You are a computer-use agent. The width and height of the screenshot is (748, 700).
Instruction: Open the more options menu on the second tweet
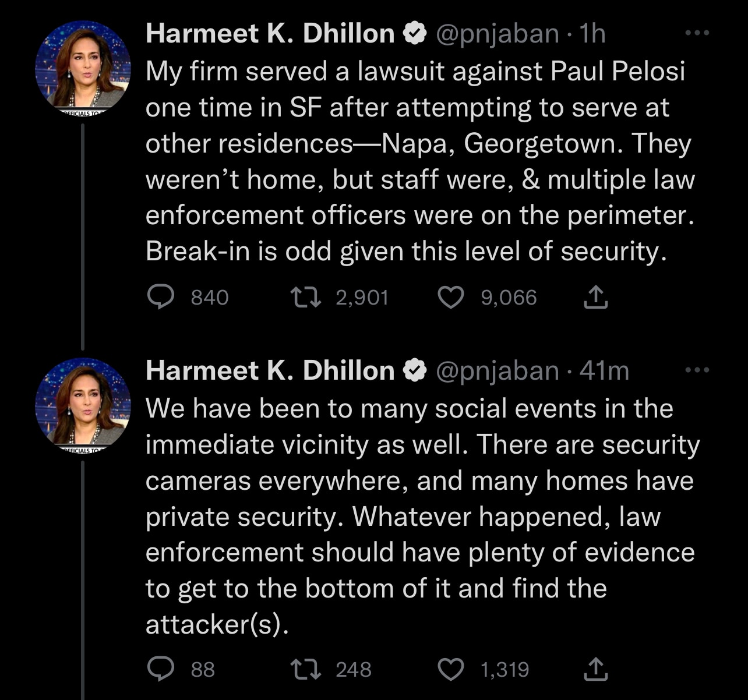697,369
